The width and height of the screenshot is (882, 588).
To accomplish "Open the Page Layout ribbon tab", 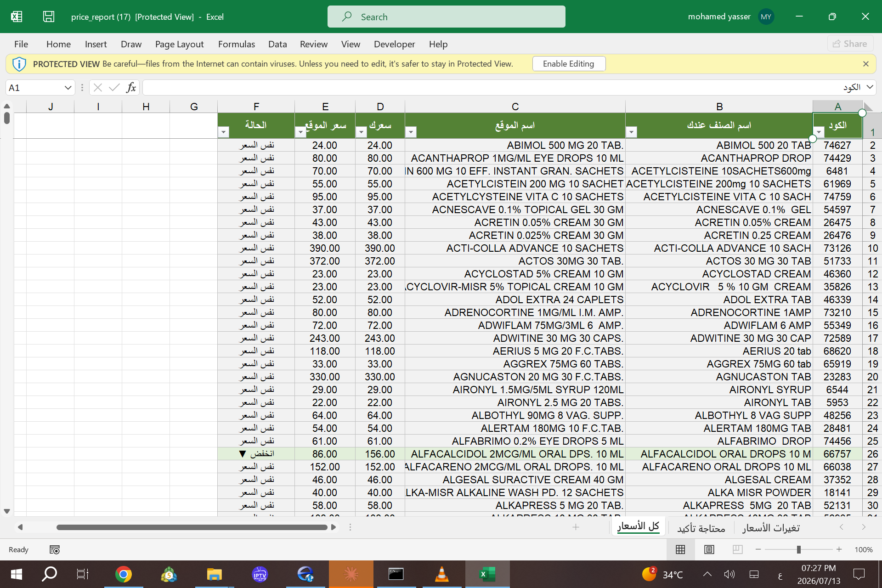I will (x=179, y=44).
